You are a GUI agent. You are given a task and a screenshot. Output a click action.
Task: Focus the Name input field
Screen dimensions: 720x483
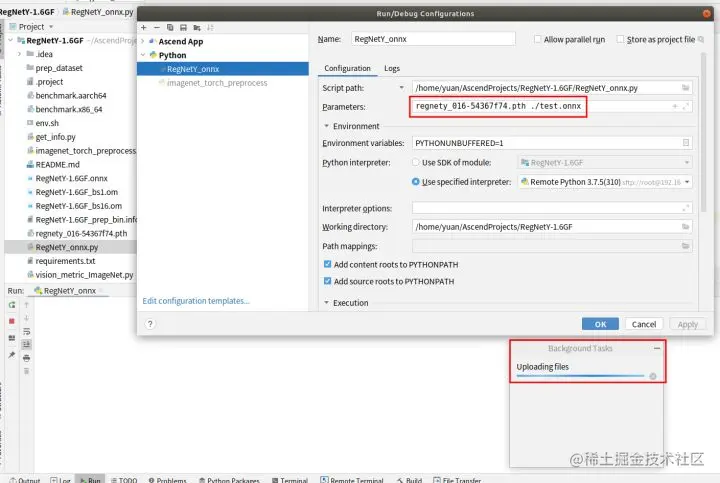tap(433, 39)
